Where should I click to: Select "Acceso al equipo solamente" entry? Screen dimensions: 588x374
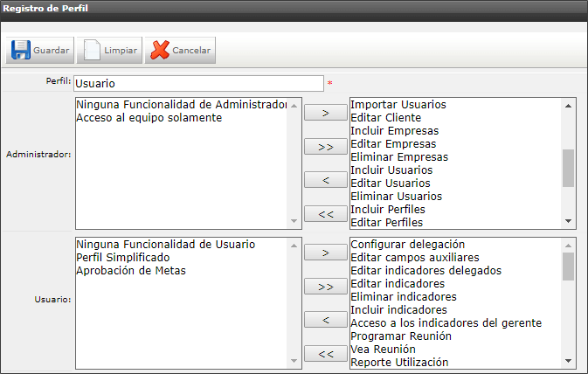point(149,118)
